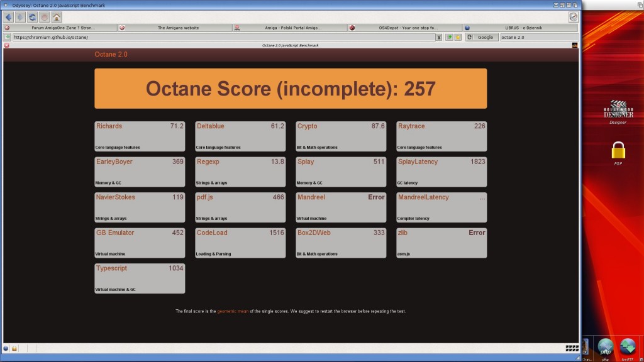Focus the search field containing 'octane 2.0'
The image size is (644, 362).
(538, 37)
